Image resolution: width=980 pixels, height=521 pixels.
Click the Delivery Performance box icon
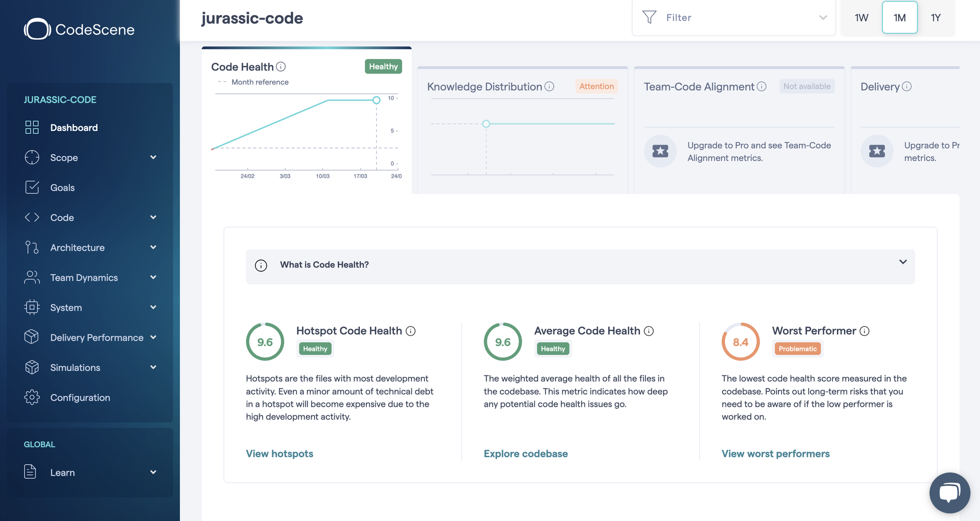(32, 337)
